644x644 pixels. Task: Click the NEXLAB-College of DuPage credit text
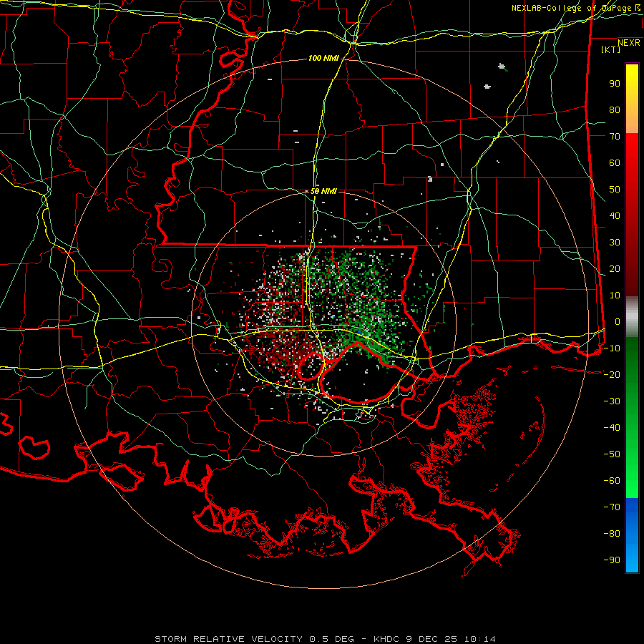coord(576,8)
